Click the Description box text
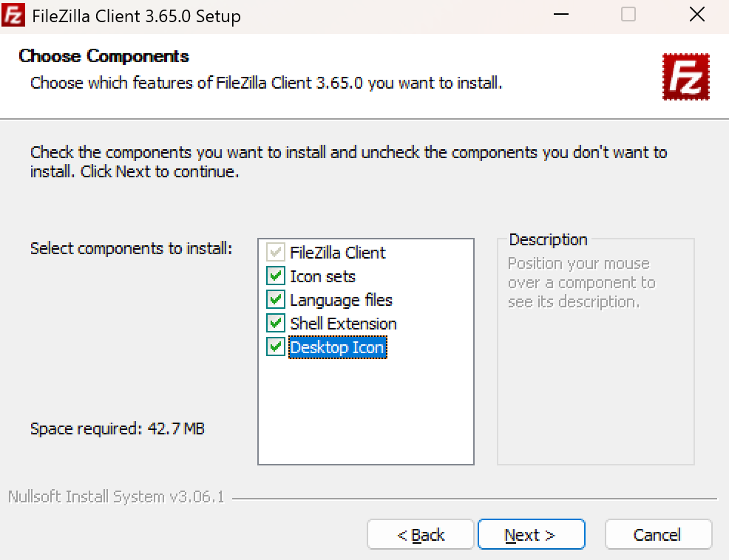 pyautogui.click(x=581, y=283)
